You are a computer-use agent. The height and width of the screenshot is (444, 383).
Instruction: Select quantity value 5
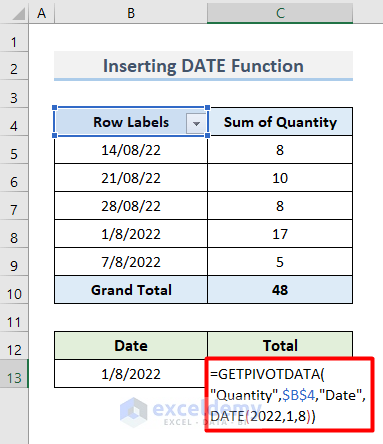280,262
